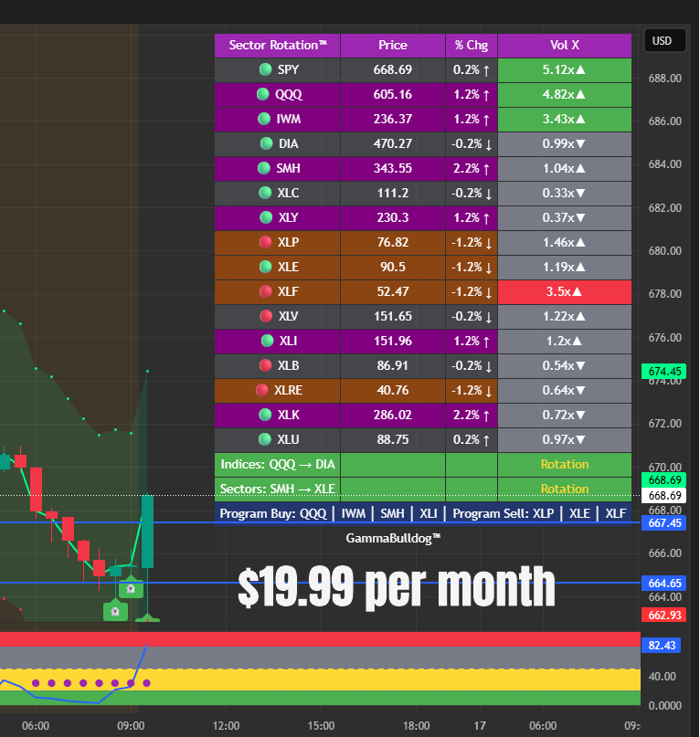Viewport: 700px width, 737px height.
Task: Click the Sector Rotation header cell
Action: pos(278,46)
